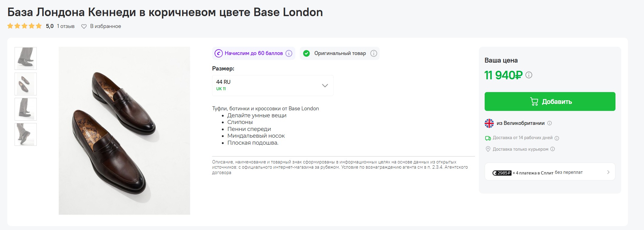Click из Великобритании text
Viewport: 644px width, 230px height.
(520, 123)
